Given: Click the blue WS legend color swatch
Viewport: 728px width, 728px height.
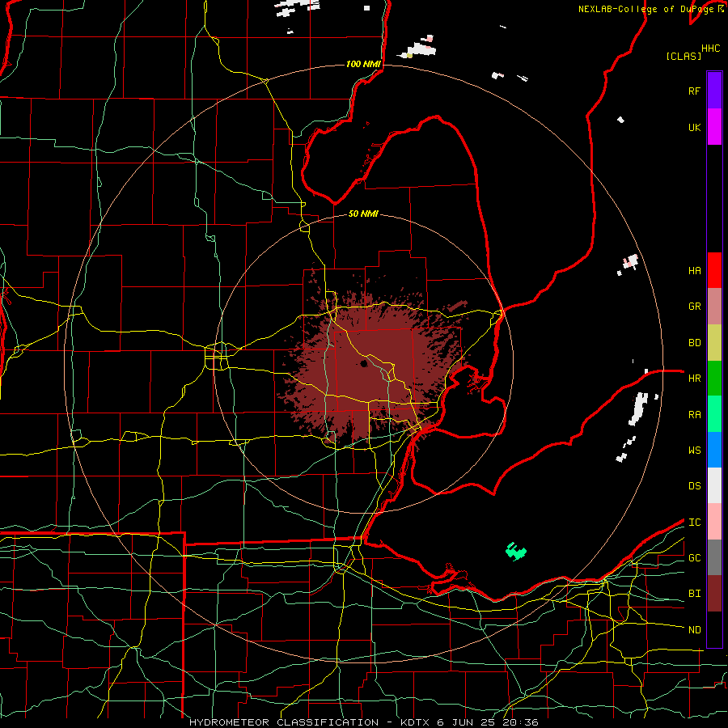Looking at the screenshot, I should [714, 450].
